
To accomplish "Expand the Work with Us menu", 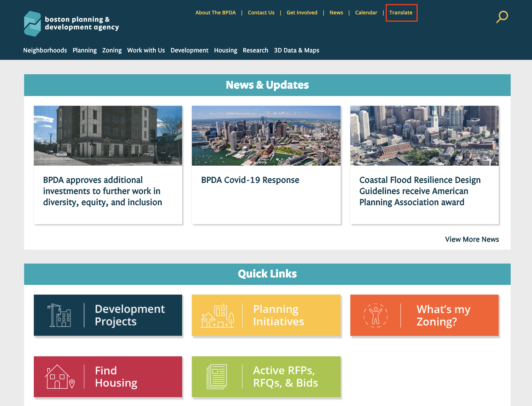I will point(146,50).
